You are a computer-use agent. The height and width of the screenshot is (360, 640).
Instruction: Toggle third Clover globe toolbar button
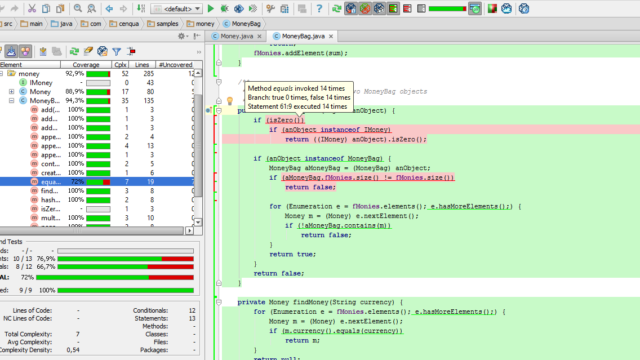click(379, 9)
